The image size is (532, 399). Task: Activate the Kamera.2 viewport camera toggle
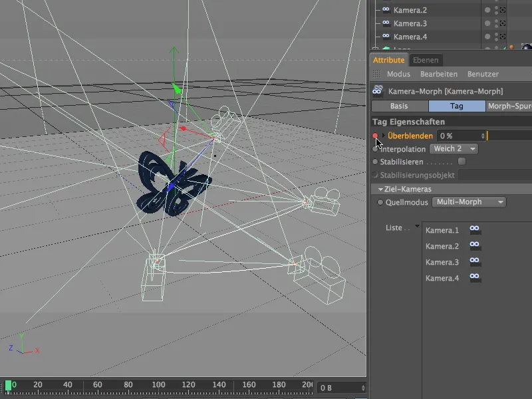click(x=503, y=10)
